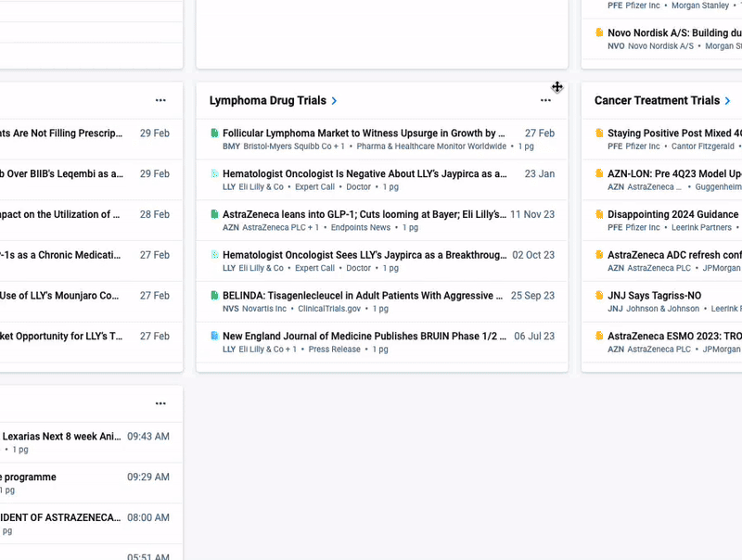Open New England Journal of Medicine BRUIN press release
The width and height of the screenshot is (742, 560).
pos(365,336)
